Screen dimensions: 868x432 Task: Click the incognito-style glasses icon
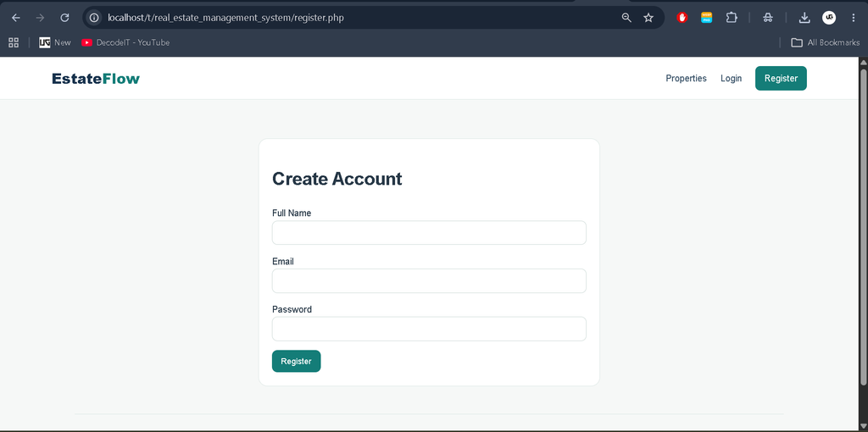[x=767, y=18]
